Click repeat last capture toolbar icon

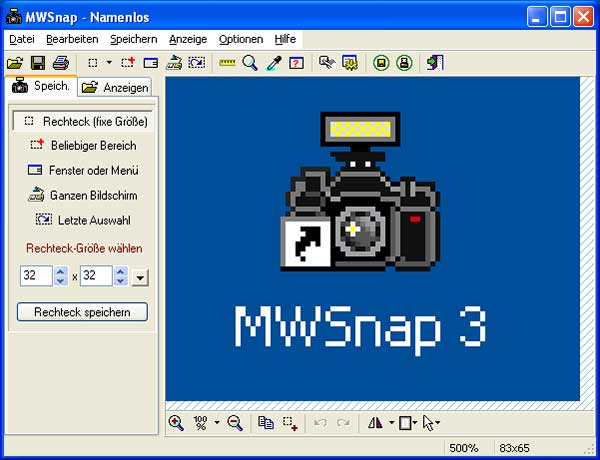197,63
